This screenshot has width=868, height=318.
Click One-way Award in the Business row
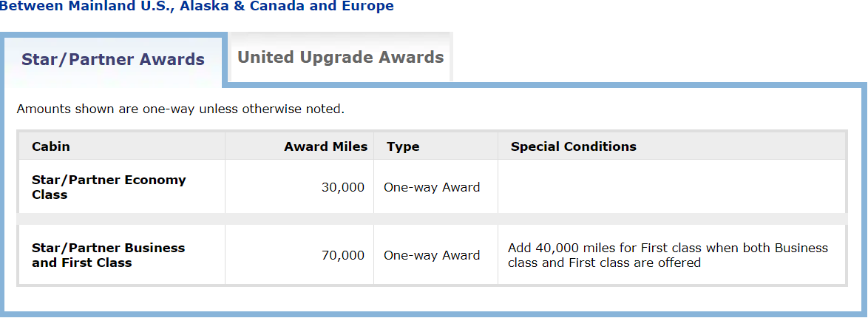pyautogui.click(x=432, y=255)
